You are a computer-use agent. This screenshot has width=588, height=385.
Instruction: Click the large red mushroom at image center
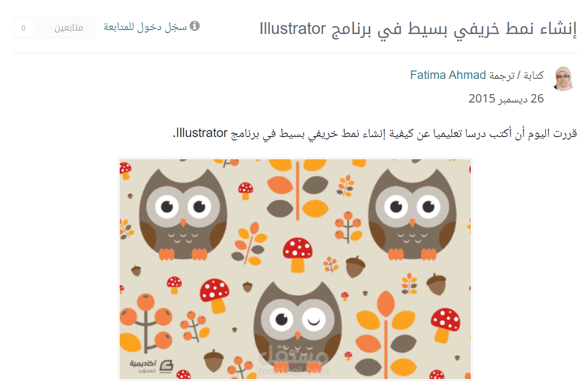298,254
